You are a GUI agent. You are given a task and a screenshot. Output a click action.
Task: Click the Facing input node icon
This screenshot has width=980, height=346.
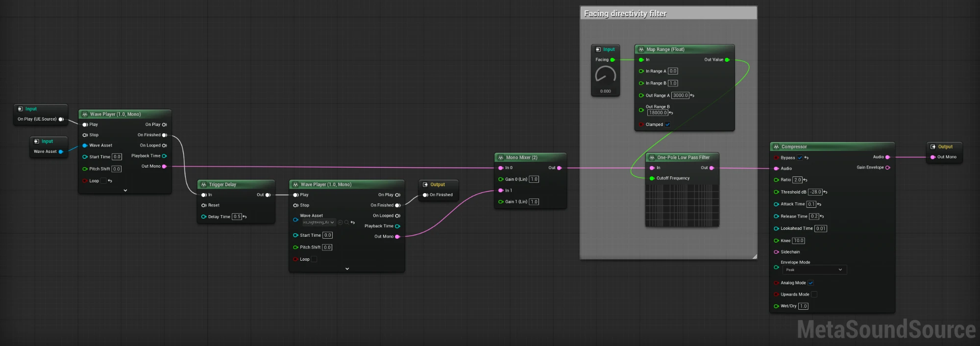tap(598, 49)
